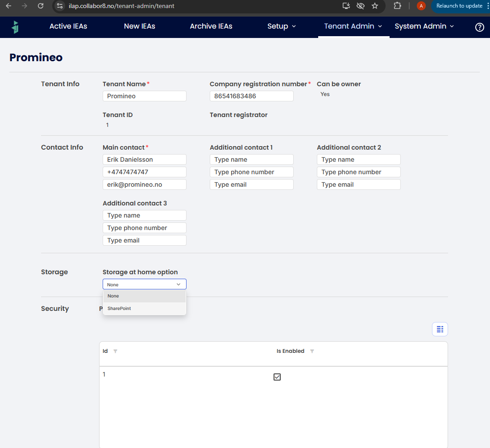Click Main contact name field Erik Danielsson
Image resolution: width=490 pixels, height=448 pixels.
click(145, 159)
